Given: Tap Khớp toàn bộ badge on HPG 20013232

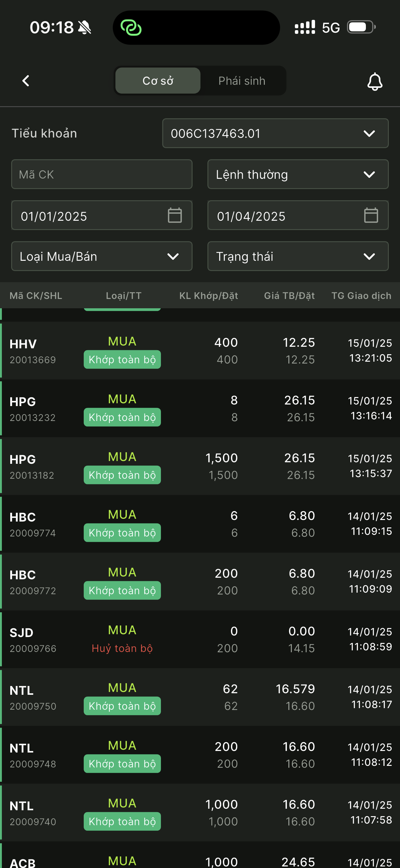Looking at the screenshot, I should [x=122, y=418].
